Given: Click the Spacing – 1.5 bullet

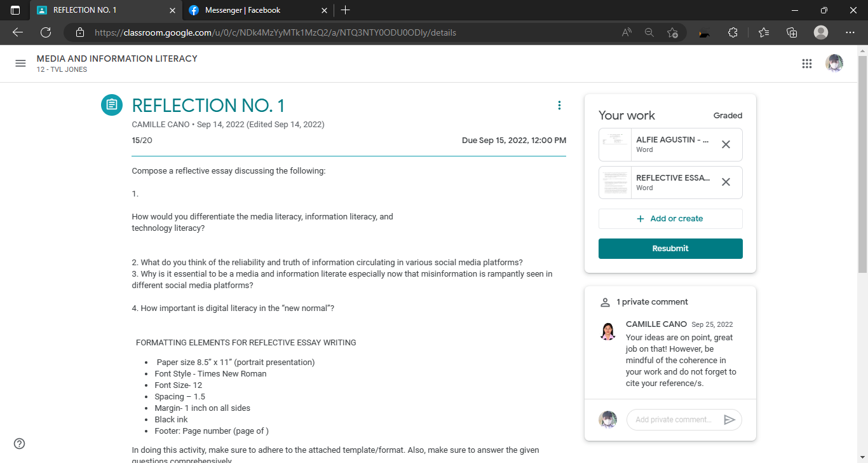Looking at the screenshot, I should click(180, 397).
